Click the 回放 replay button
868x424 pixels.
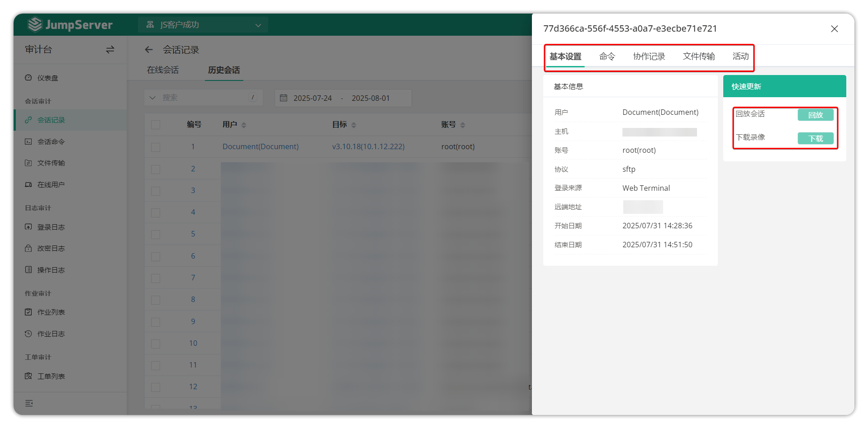816,115
